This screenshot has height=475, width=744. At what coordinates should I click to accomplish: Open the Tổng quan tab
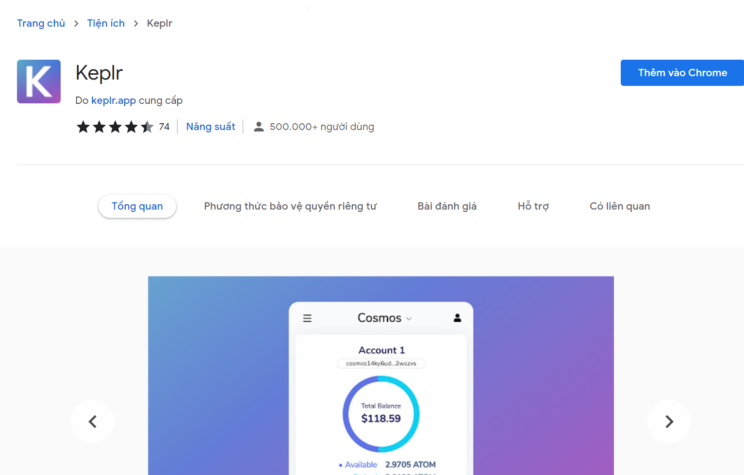[137, 206]
